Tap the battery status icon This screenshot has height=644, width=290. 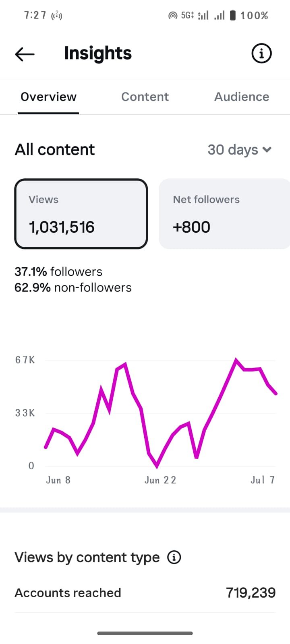[x=232, y=15]
